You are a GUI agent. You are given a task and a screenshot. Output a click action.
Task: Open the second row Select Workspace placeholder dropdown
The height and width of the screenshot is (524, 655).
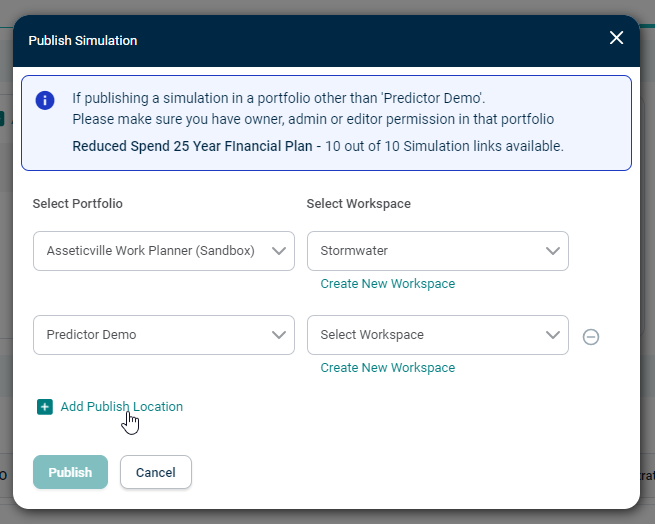click(x=438, y=335)
